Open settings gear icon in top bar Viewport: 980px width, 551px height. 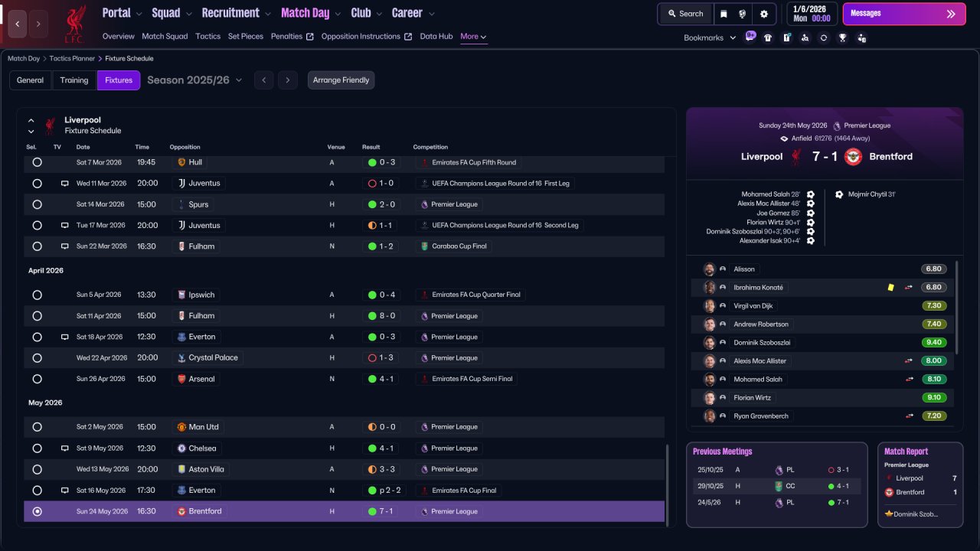point(764,14)
